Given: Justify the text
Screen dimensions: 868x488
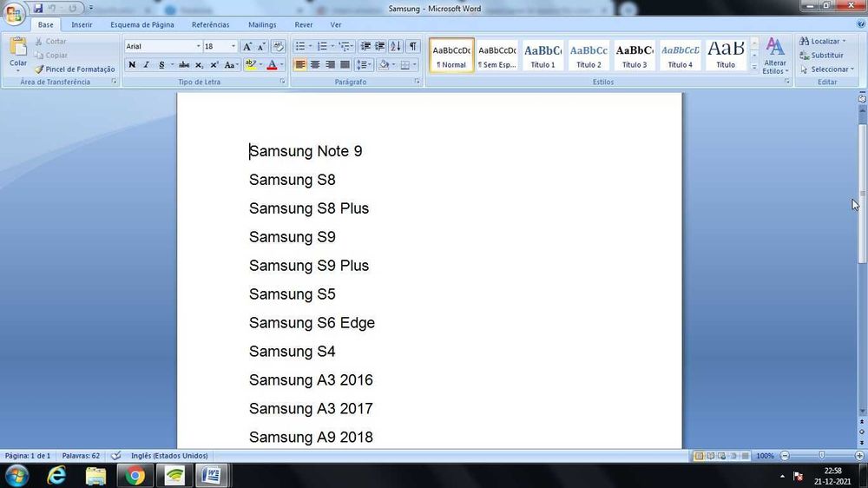Looking at the screenshot, I should click(345, 65).
